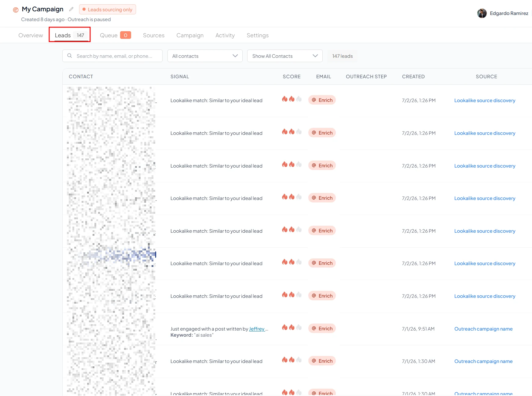This screenshot has height=396, width=532.
Task: Click the 7/1/26, 9:51 AM created date
Action: click(x=418, y=329)
